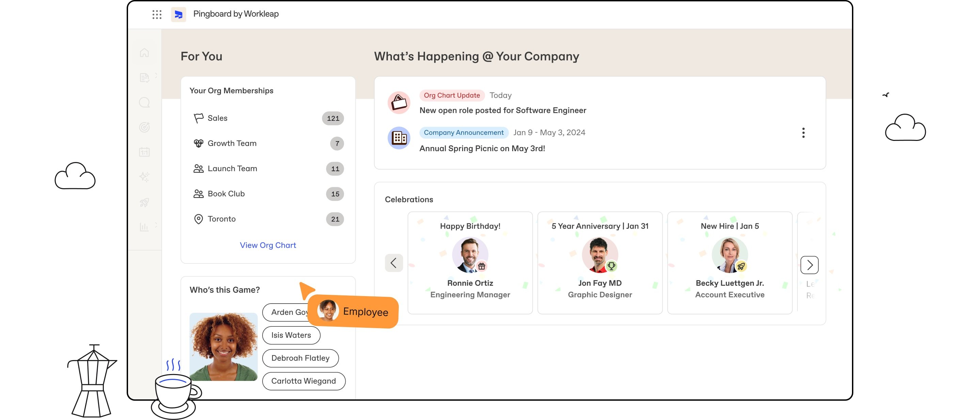Click the name Ronnie Ortiz
This screenshot has width=980, height=420.
point(470,283)
